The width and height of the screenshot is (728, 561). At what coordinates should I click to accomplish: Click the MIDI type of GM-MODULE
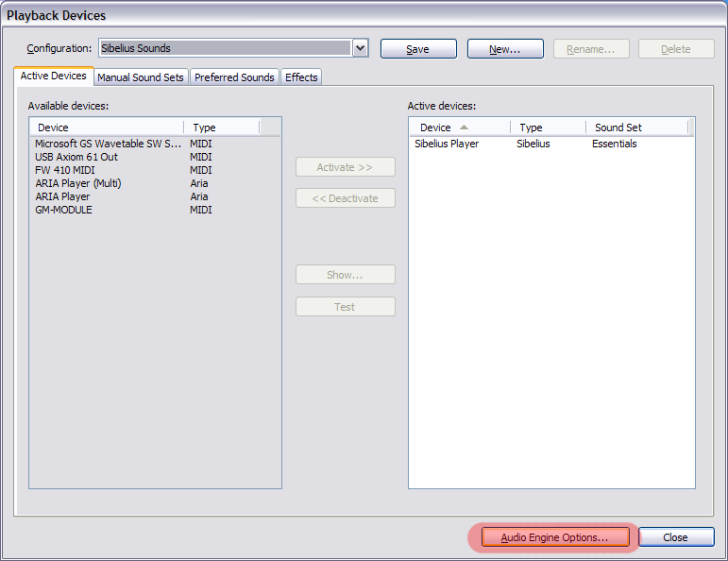[x=201, y=210]
